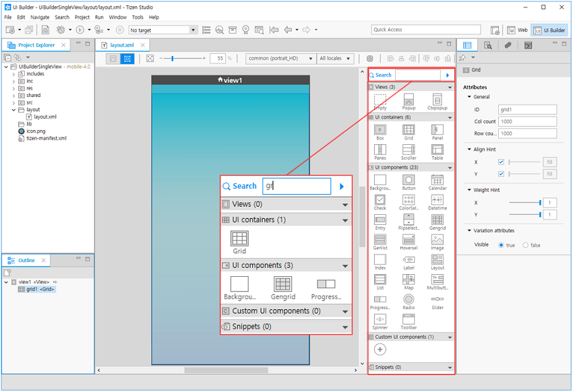Open the common (portrait_HD) screen dropdown

(x=281, y=59)
